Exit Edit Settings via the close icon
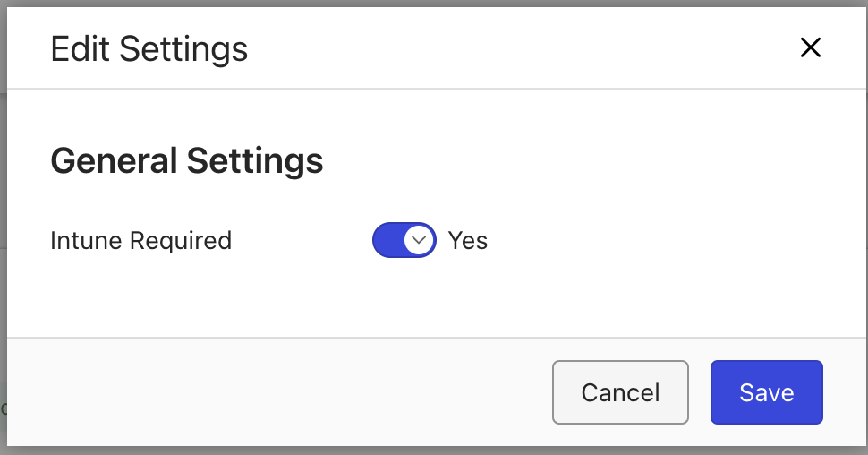868x455 pixels. pyautogui.click(x=810, y=47)
